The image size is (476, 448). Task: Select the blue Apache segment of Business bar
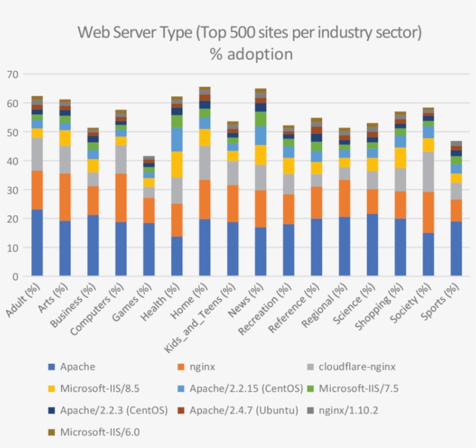coord(93,245)
